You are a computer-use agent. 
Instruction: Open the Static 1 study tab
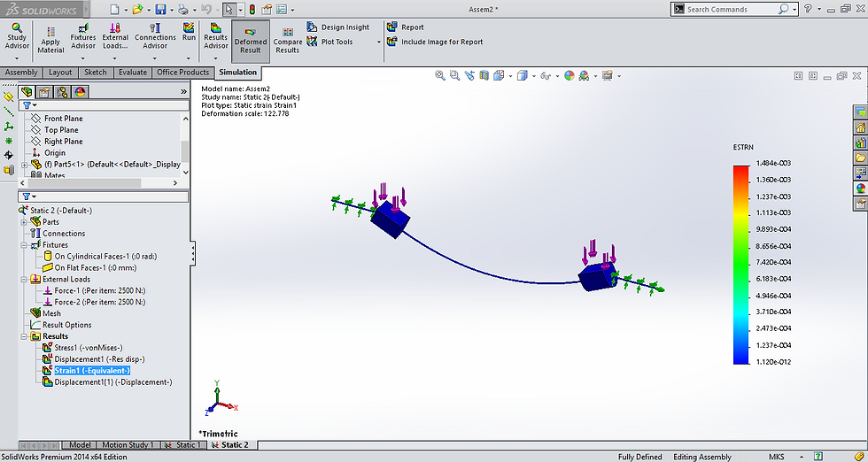tap(183, 445)
